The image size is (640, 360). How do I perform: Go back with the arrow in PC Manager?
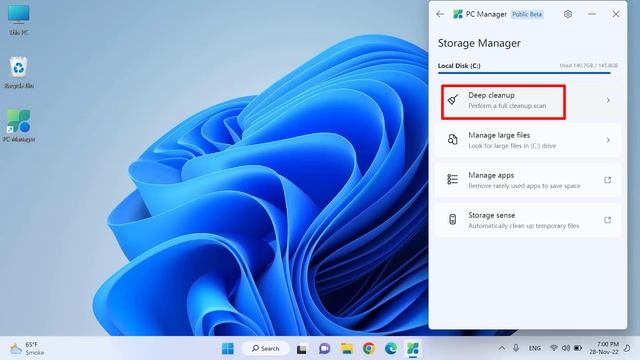coord(440,14)
